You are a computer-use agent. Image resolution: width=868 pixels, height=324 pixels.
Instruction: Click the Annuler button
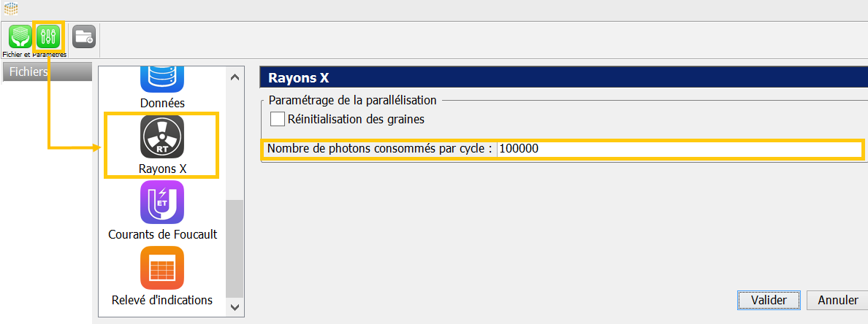tap(837, 300)
